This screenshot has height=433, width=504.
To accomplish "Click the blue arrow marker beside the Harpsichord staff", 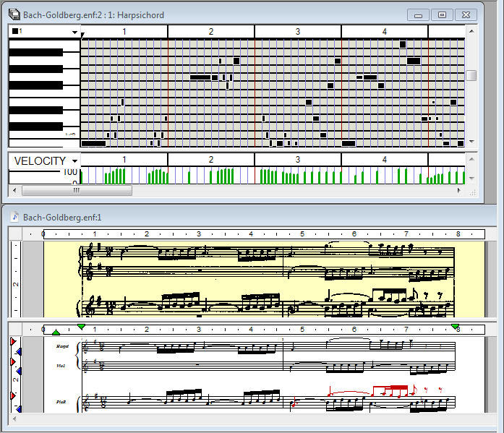I will pyautogui.click(x=19, y=352).
